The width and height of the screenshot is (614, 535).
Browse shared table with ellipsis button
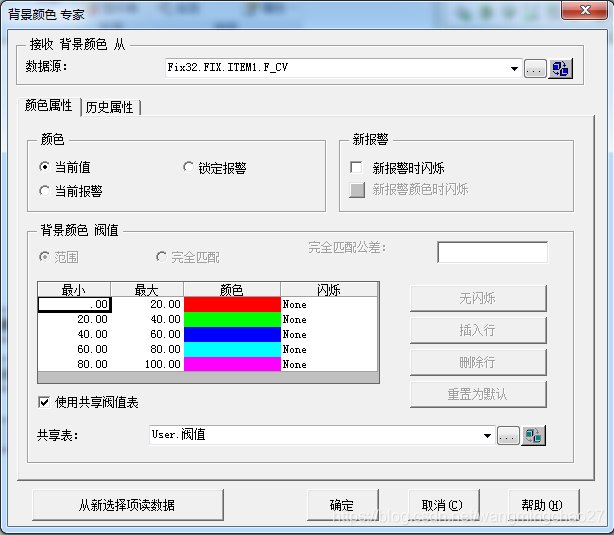coord(508,436)
